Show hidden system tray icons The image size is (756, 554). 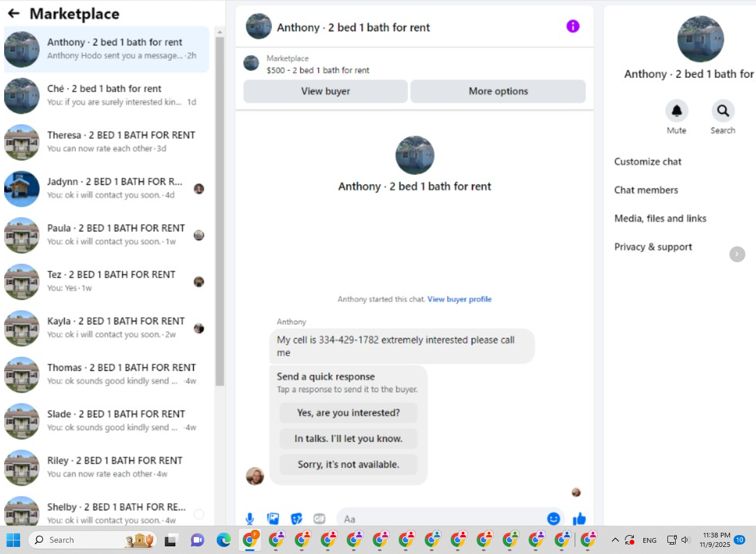(x=615, y=540)
